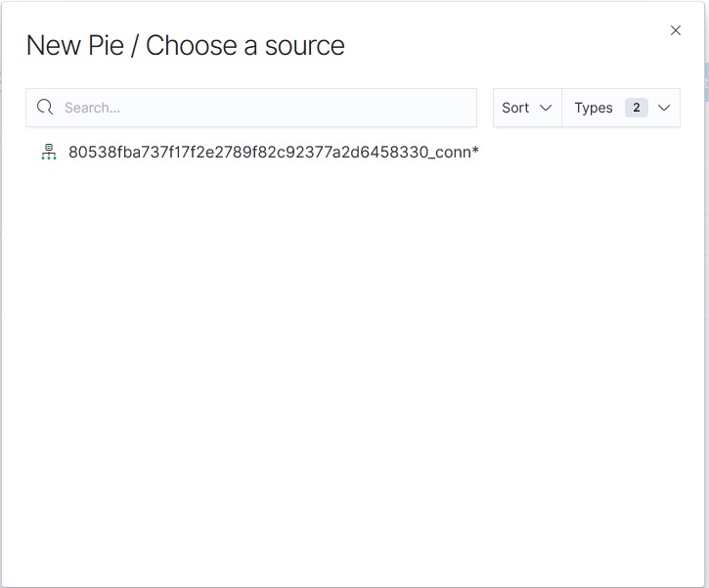The image size is (709, 588).
Task: Click the New Pie / Choose a source heading
Action: coord(185,45)
